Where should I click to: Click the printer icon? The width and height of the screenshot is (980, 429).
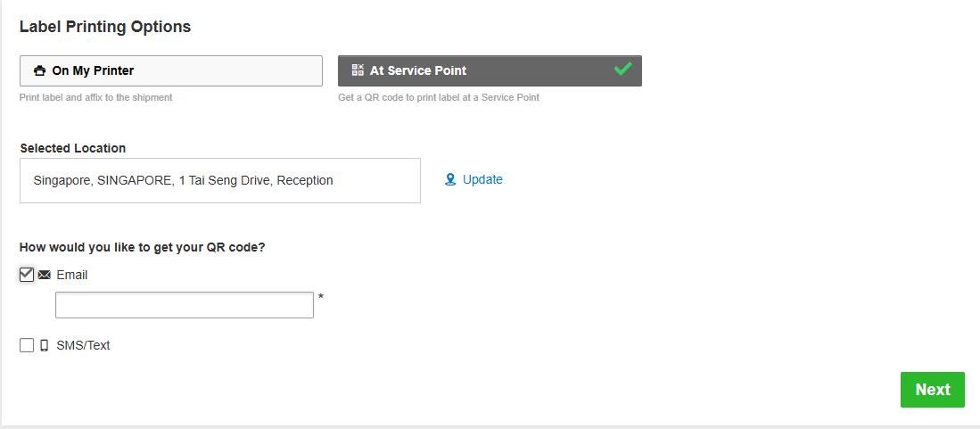pyautogui.click(x=40, y=70)
